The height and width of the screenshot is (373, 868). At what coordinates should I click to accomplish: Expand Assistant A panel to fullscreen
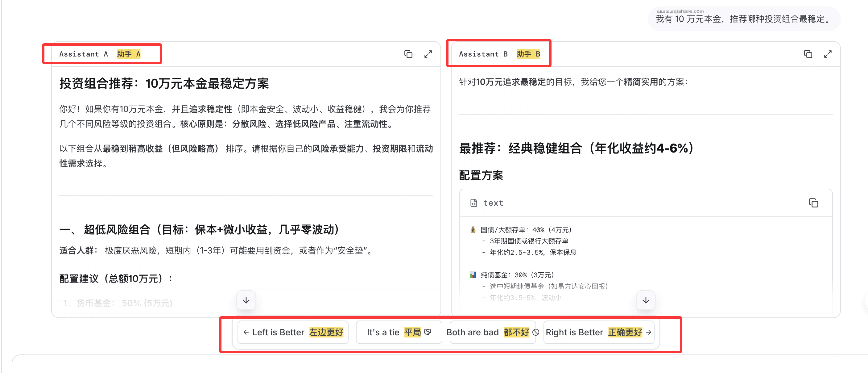[x=428, y=54]
